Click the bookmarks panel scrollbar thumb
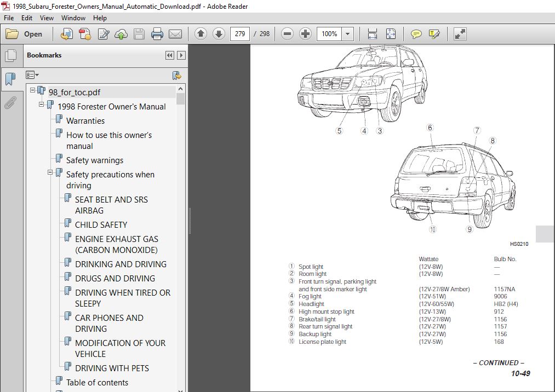This screenshot has height=392, width=555. click(x=180, y=99)
